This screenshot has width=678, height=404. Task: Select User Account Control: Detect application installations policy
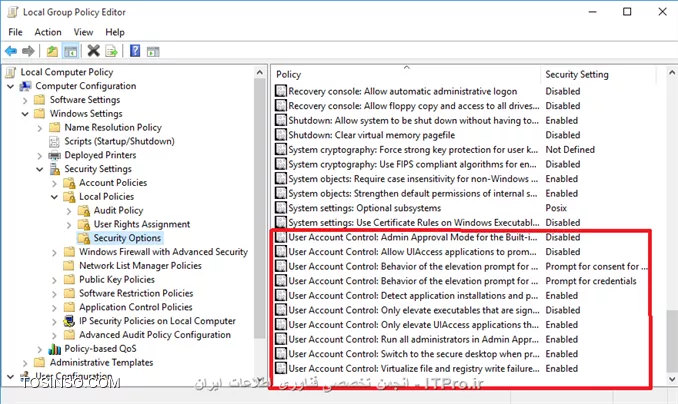point(413,295)
